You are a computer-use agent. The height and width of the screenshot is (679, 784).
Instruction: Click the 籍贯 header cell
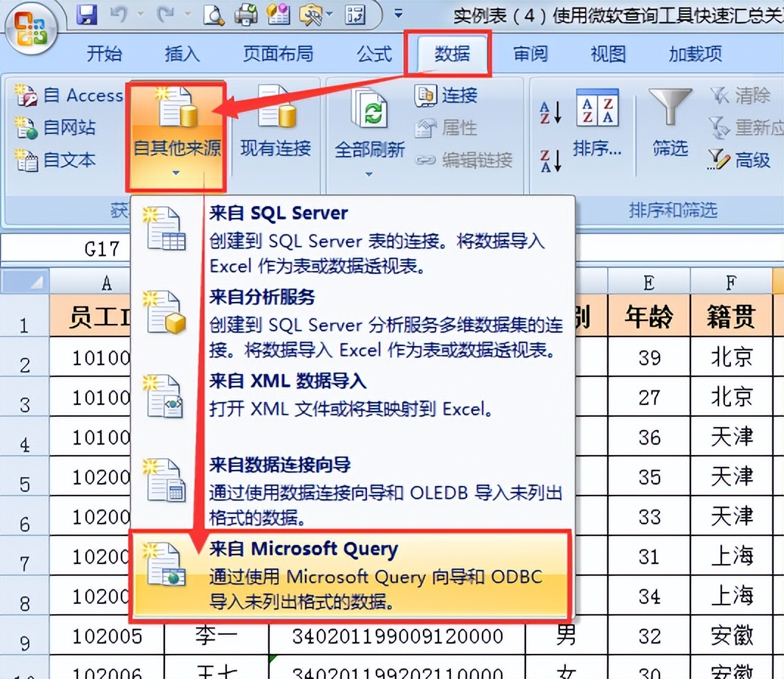(x=731, y=315)
